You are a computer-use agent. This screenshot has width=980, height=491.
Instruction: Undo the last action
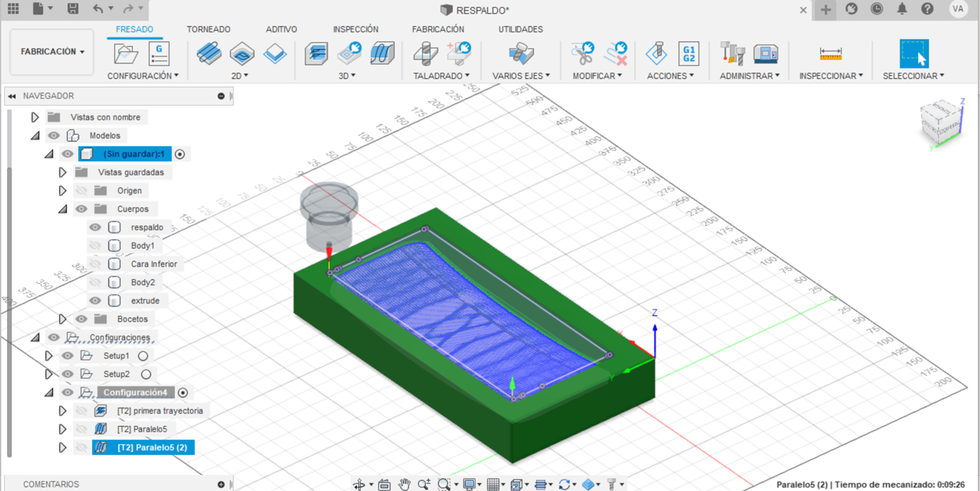click(97, 9)
